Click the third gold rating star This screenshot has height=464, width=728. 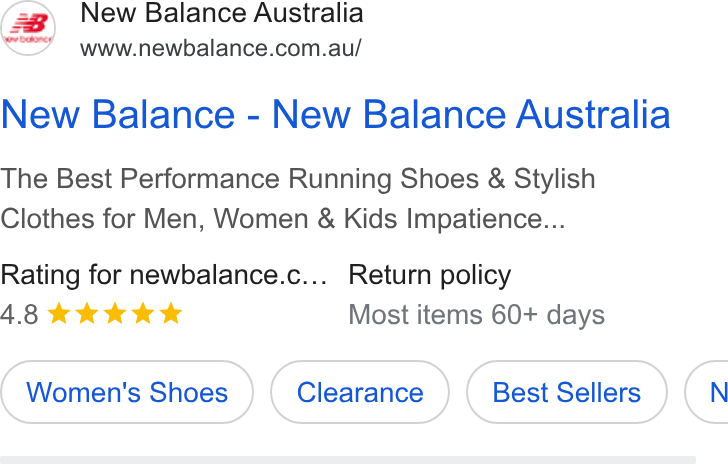[x=115, y=314]
